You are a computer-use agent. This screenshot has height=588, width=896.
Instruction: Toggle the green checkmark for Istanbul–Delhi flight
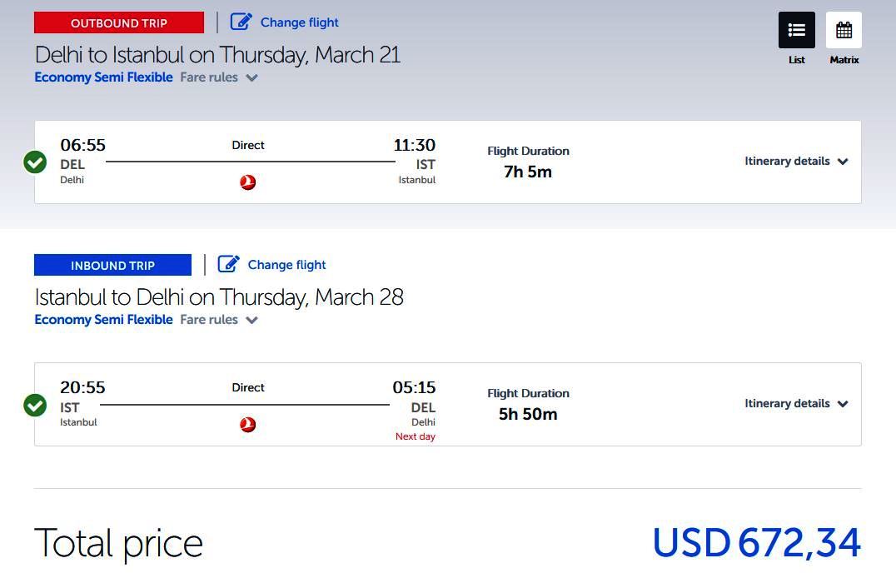tap(35, 405)
